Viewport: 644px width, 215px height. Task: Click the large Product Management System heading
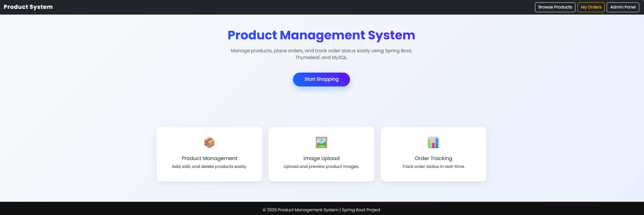point(321,35)
